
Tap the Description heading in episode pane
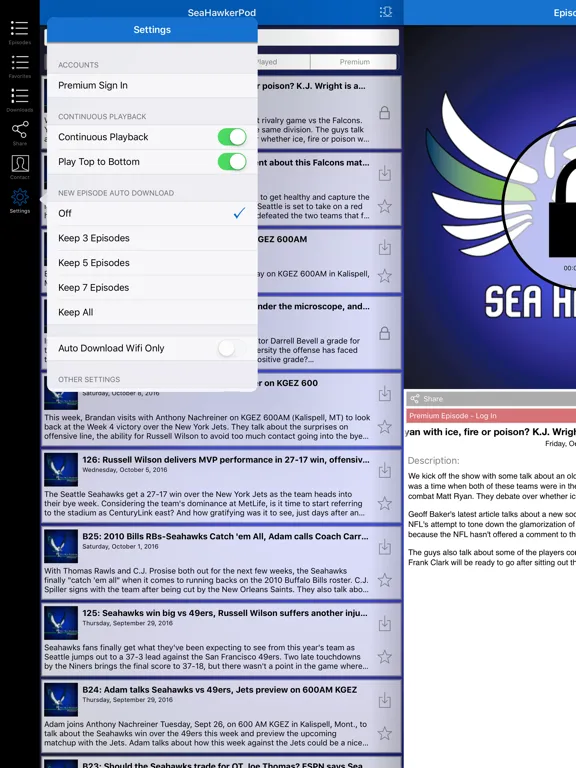(x=433, y=460)
